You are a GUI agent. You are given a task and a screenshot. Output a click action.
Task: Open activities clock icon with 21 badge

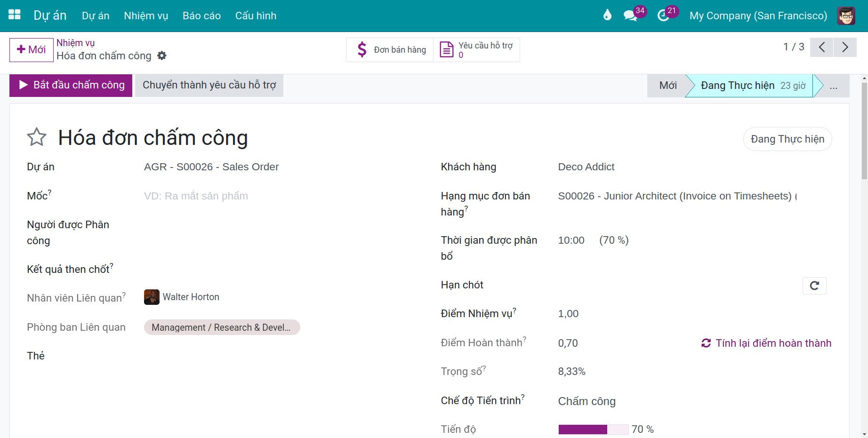tap(664, 15)
